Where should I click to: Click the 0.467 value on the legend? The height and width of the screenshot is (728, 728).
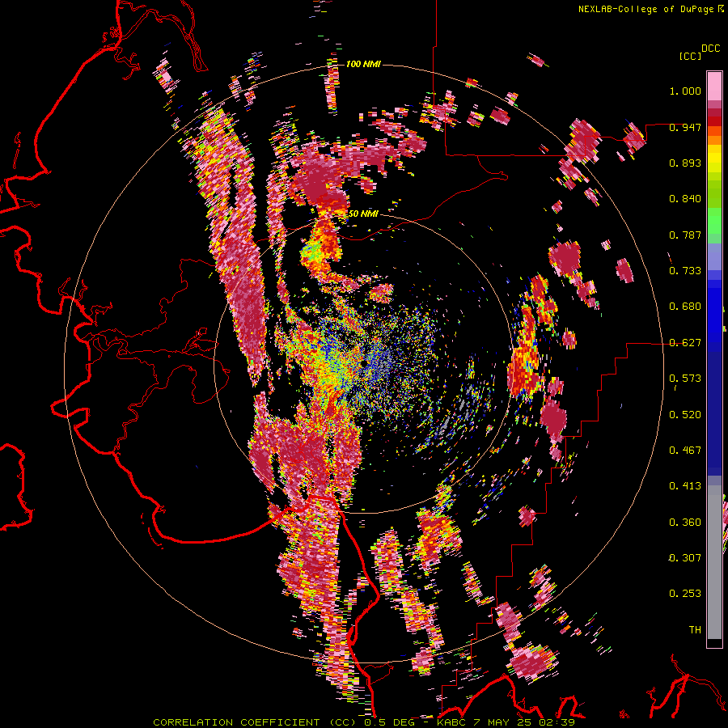pos(685,451)
